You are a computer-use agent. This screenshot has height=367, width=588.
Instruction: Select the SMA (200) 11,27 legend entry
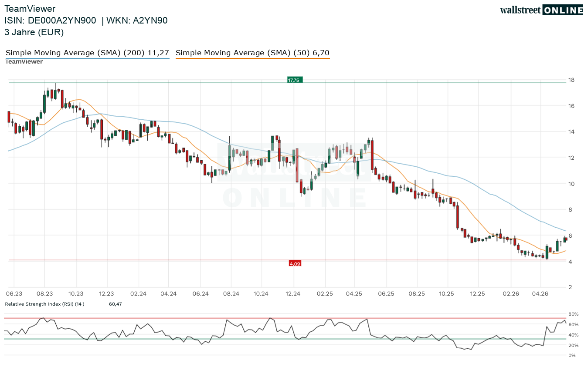(87, 53)
